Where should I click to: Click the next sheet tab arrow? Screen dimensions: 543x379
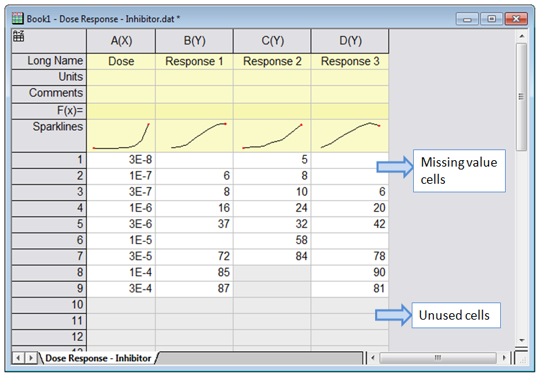[30, 358]
